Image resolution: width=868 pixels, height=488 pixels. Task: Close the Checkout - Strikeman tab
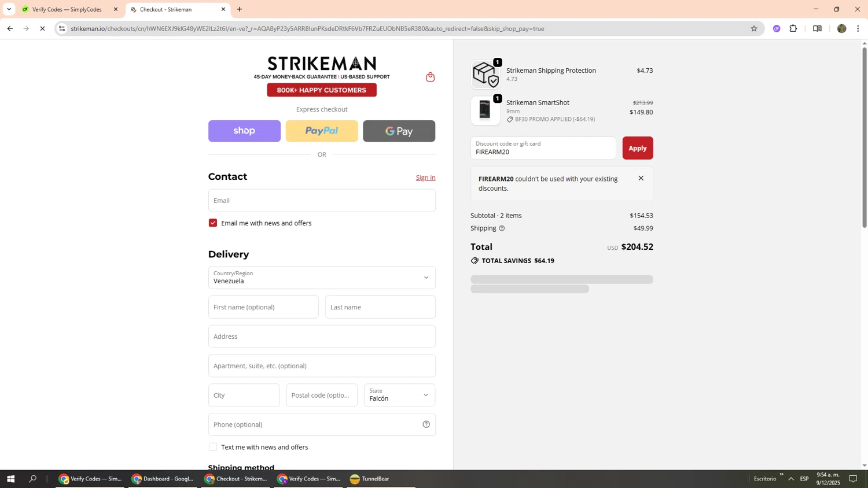coord(223,9)
